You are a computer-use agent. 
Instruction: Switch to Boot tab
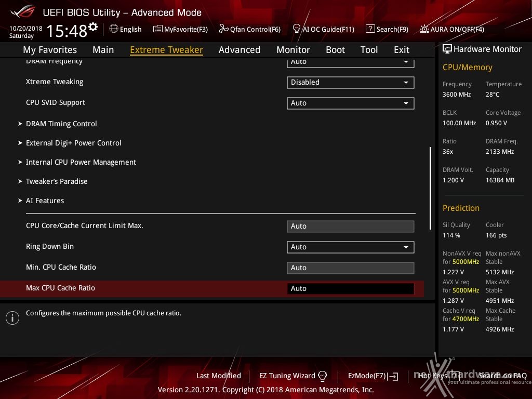click(x=335, y=50)
